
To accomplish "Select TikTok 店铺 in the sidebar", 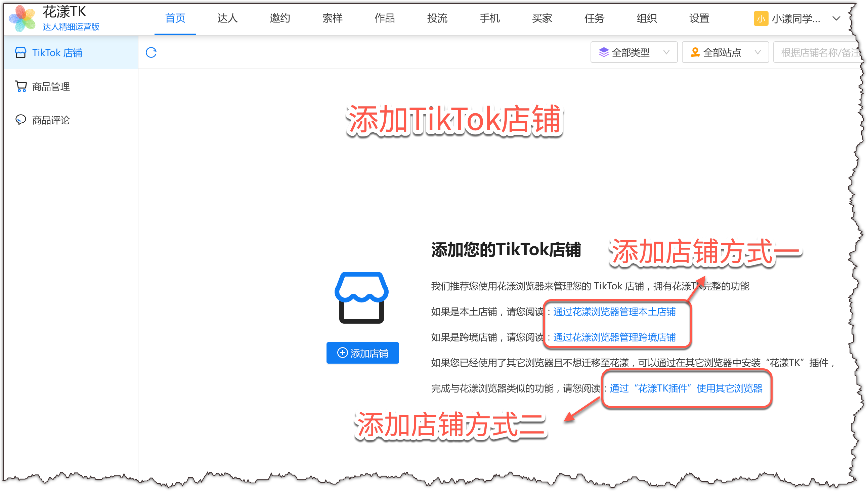I will 71,53.
